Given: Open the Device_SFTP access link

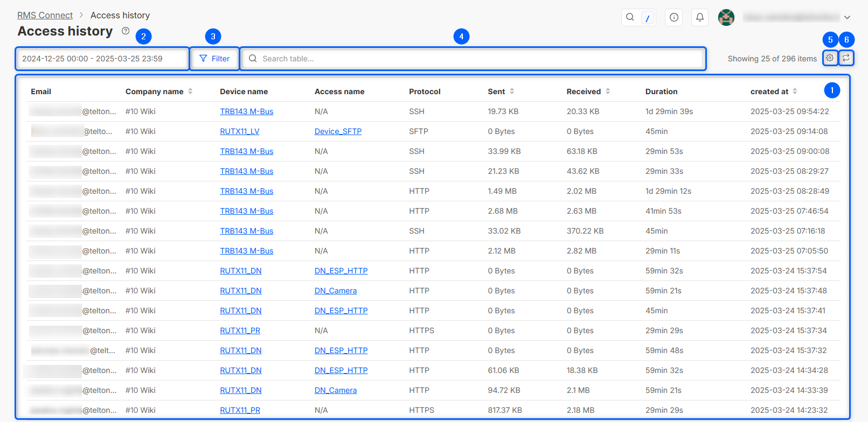Looking at the screenshot, I should [x=338, y=131].
